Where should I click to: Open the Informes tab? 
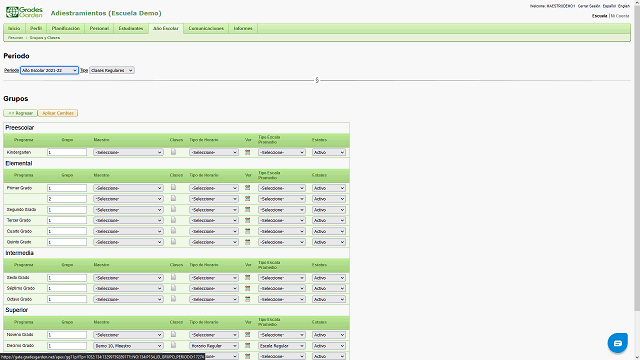pos(243,29)
